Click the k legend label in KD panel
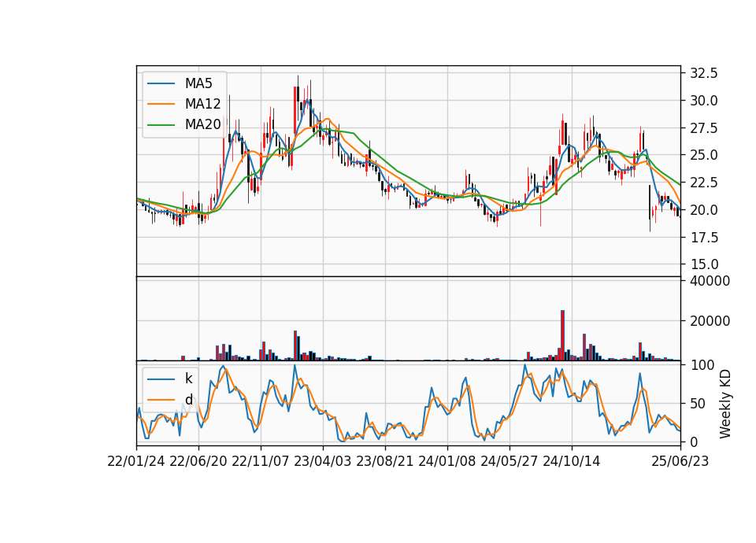This screenshot has width=756, height=543. coord(188,379)
